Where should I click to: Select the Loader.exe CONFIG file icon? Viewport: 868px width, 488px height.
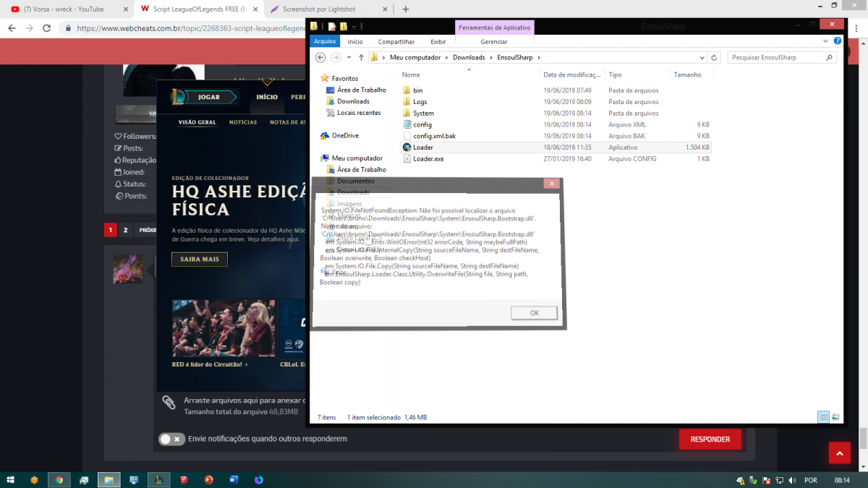(407, 159)
